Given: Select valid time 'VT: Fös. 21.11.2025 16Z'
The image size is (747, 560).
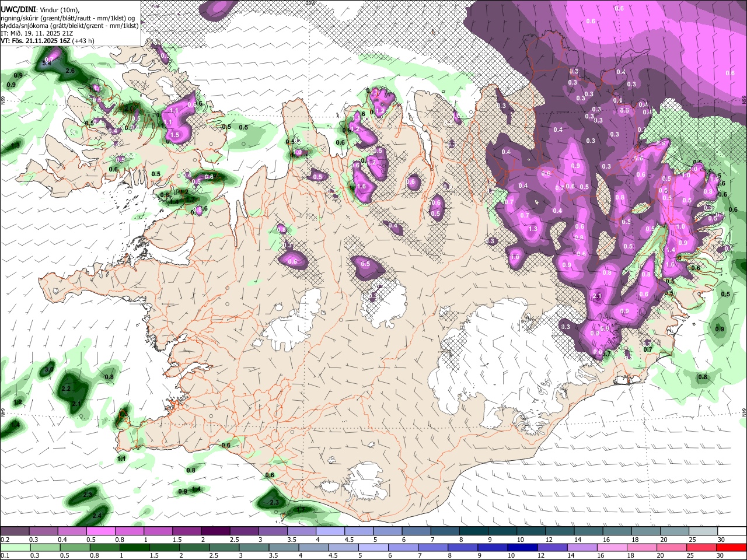Looking at the screenshot, I should pyautogui.click(x=35, y=41).
